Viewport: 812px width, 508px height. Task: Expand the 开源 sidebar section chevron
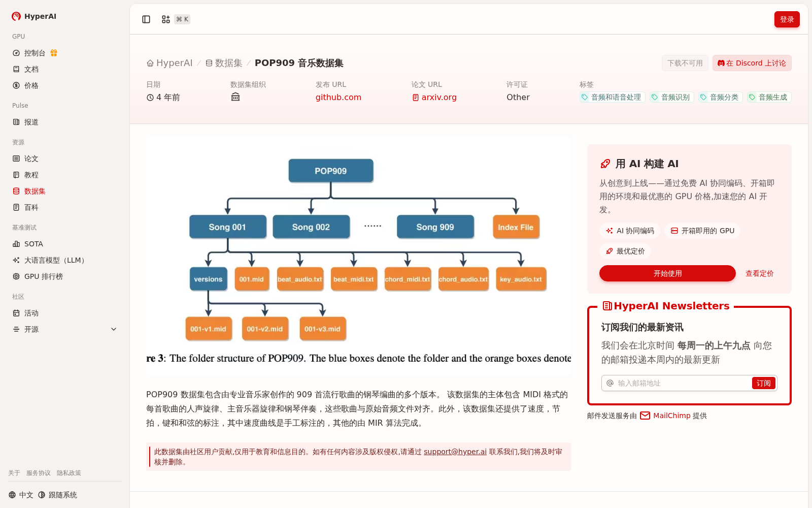114,329
